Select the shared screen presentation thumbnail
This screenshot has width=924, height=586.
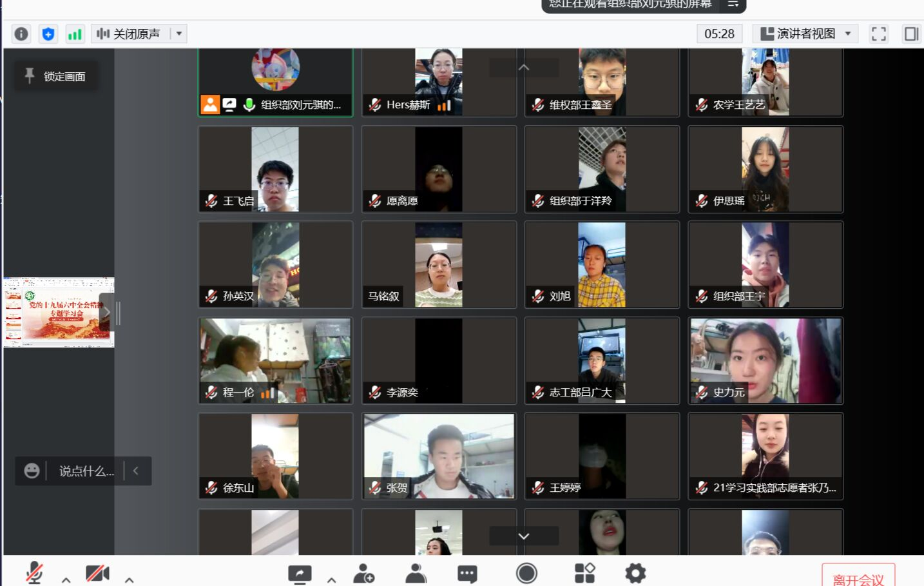[x=59, y=313]
